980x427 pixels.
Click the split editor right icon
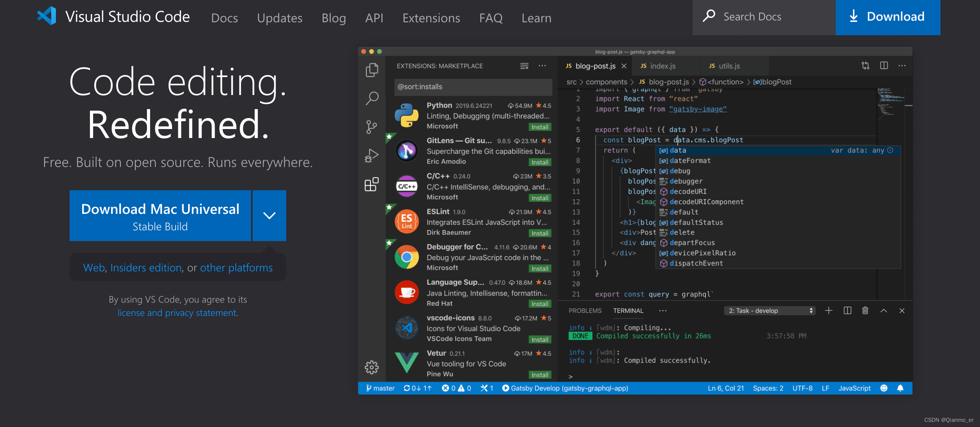884,65
